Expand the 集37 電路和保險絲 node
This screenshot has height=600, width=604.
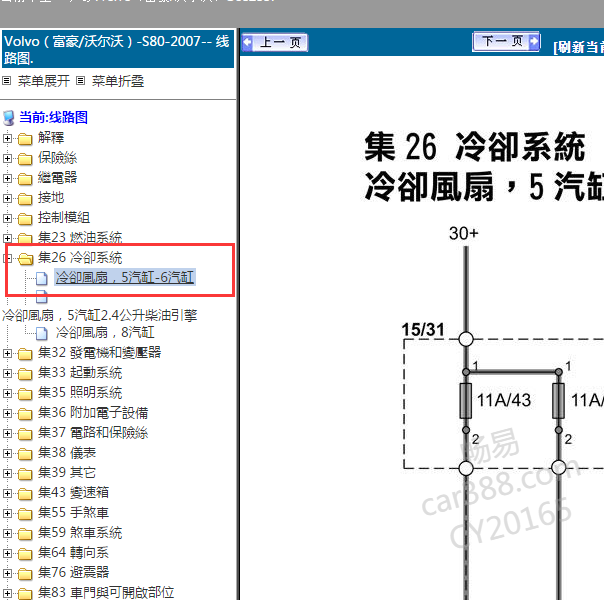click(x=7, y=433)
